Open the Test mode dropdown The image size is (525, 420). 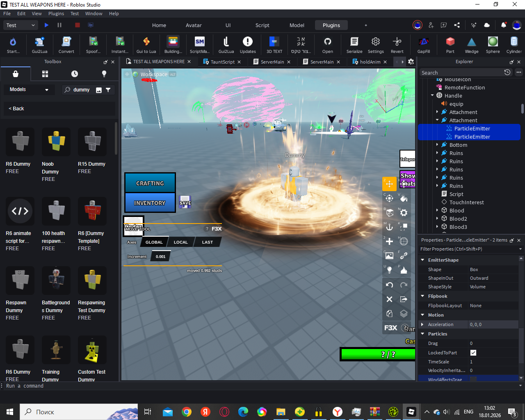coord(21,25)
